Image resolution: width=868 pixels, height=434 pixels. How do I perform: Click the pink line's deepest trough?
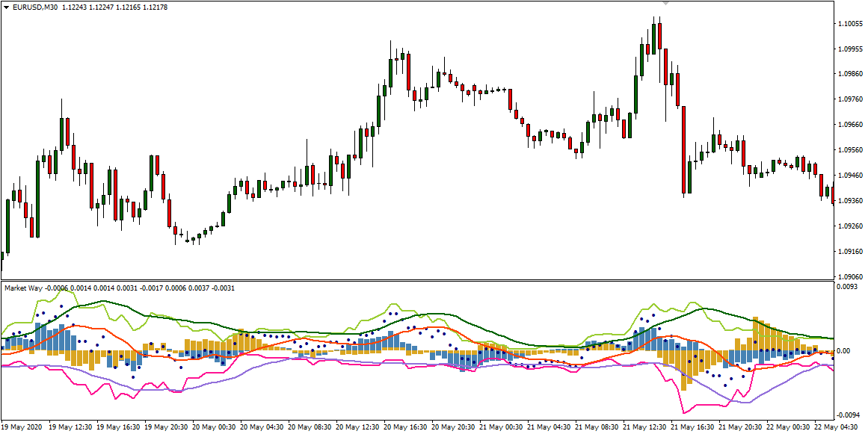(x=686, y=412)
